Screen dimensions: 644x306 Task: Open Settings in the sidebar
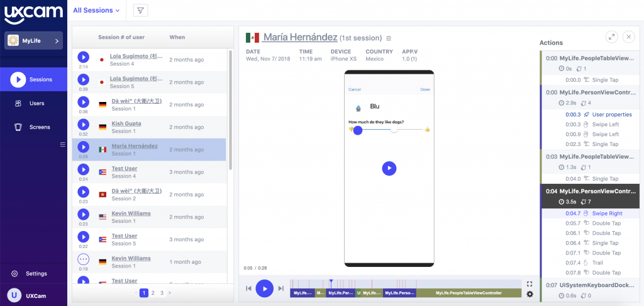pos(34,273)
